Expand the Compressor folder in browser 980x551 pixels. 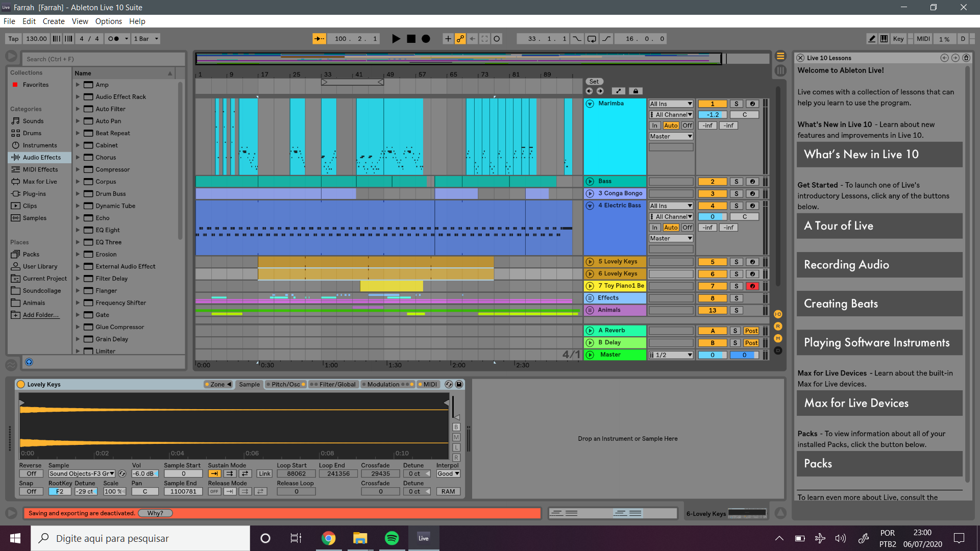[78, 169]
